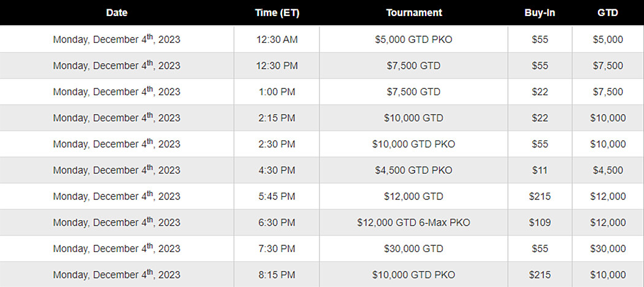Viewport: 644px width, 287px height.
Task: Select the date cell in the 4:30 PM row
Action: [117, 170]
